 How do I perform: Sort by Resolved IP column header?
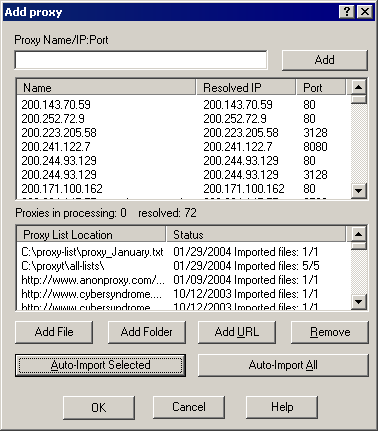tap(246, 88)
